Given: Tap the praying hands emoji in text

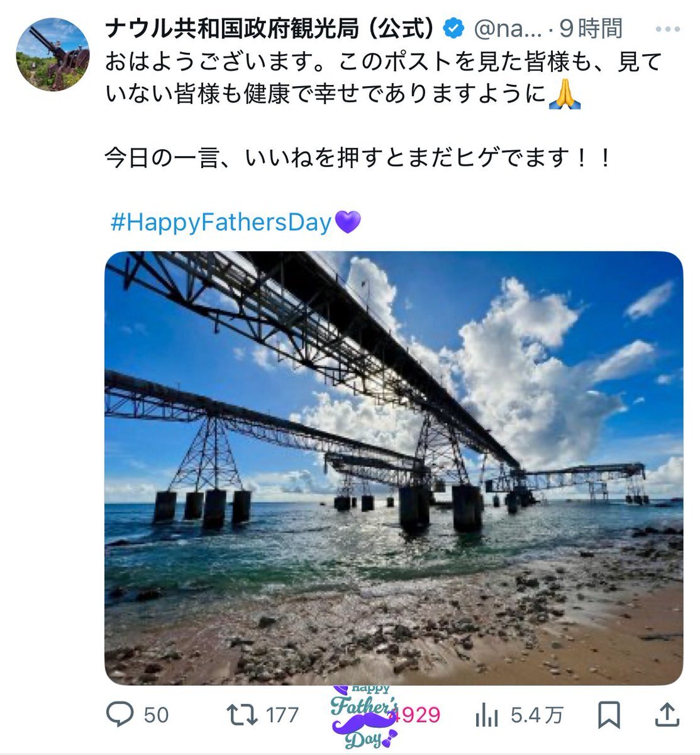Looking at the screenshot, I should pyautogui.click(x=564, y=94).
